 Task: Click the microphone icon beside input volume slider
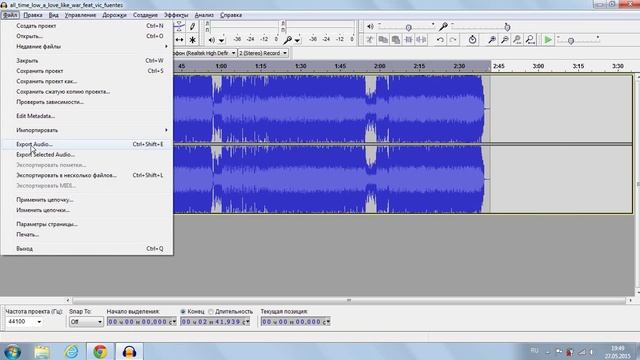pos(443,27)
